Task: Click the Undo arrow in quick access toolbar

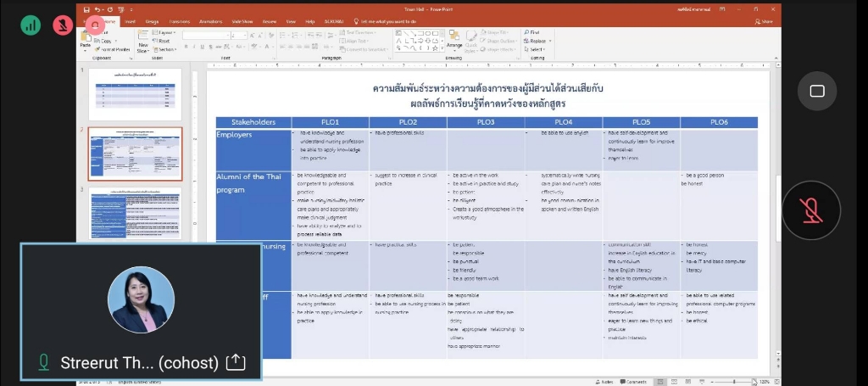Action: coord(98,9)
